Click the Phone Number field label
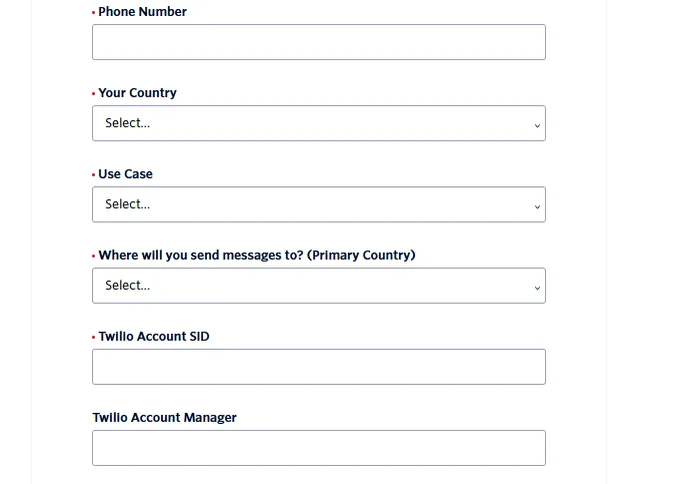The width and height of the screenshot is (693, 484). [x=142, y=11]
